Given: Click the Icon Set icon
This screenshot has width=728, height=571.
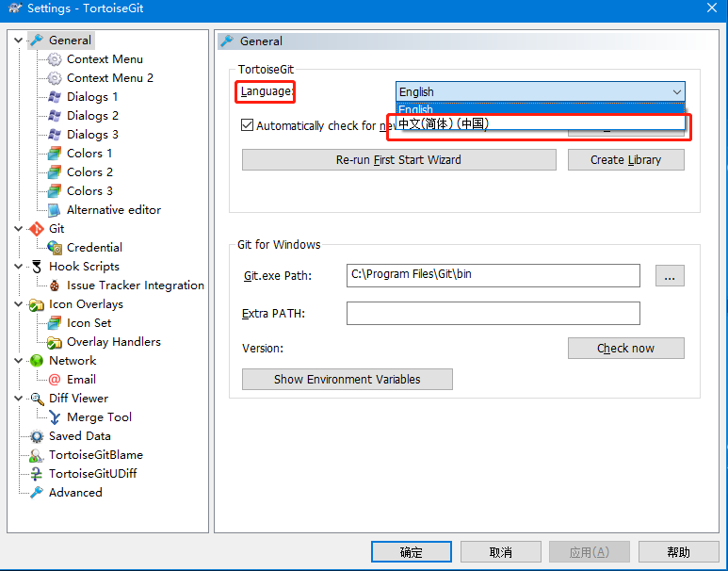Looking at the screenshot, I should tap(55, 323).
